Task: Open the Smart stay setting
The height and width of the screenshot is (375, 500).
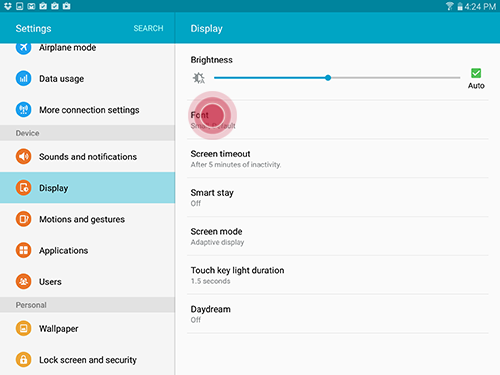Action: point(338,197)
